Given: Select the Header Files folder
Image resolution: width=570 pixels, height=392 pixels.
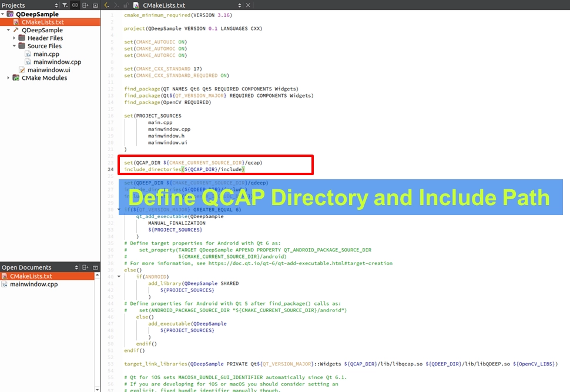Looking at the screenshot, I should point(45,38).
